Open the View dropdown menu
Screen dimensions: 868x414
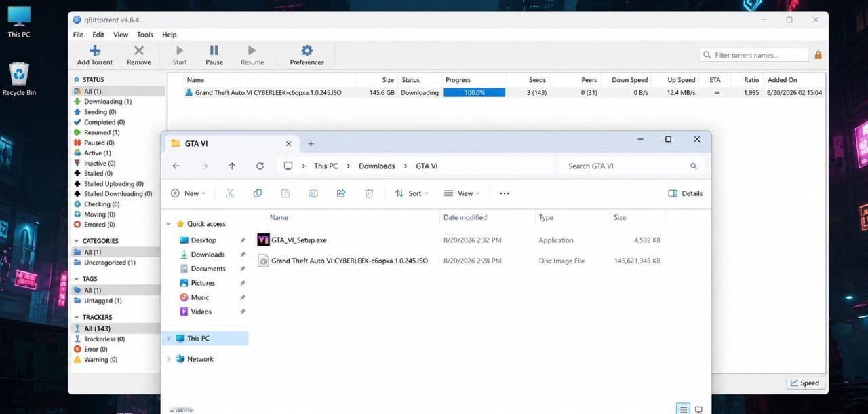(462, 193)
